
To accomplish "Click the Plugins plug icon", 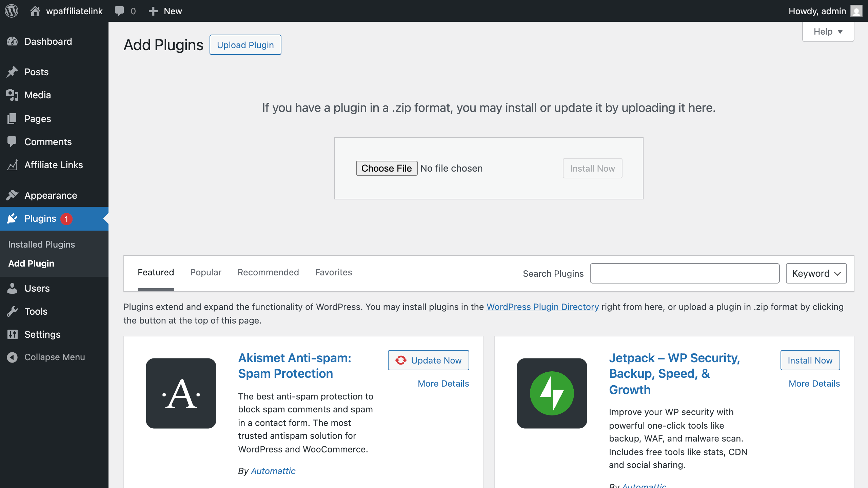I will (12, 218).
